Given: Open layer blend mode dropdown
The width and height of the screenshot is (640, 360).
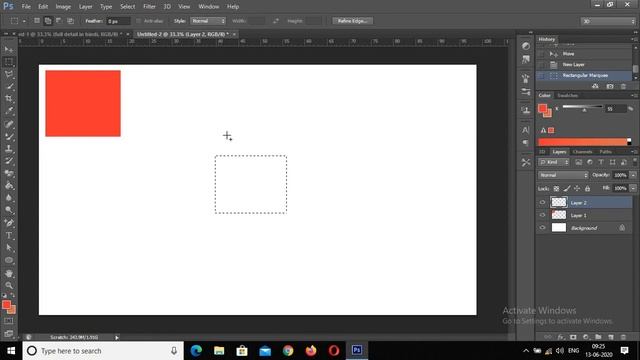Looking at the screenshot, I should [x=563, y=175].
